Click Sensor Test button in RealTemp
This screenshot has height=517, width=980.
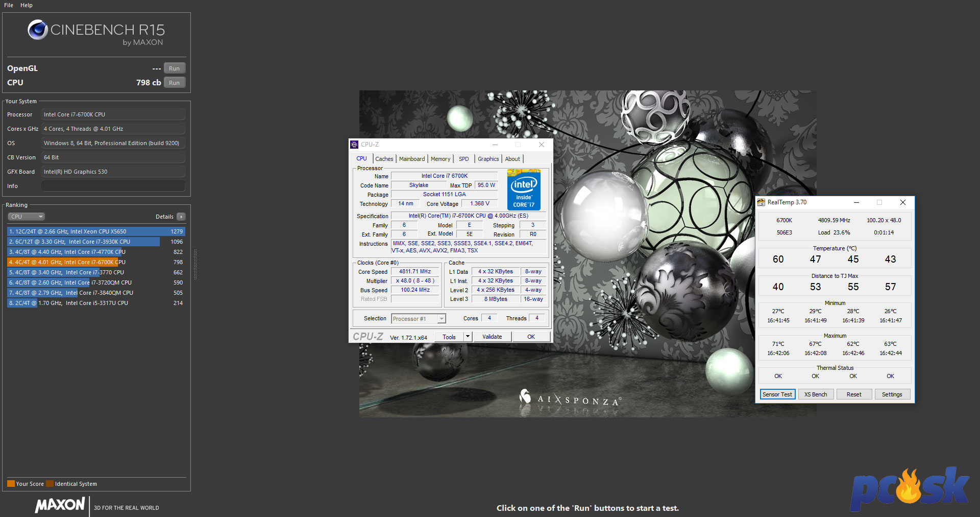pyautogui.click(x=777, y=394)
